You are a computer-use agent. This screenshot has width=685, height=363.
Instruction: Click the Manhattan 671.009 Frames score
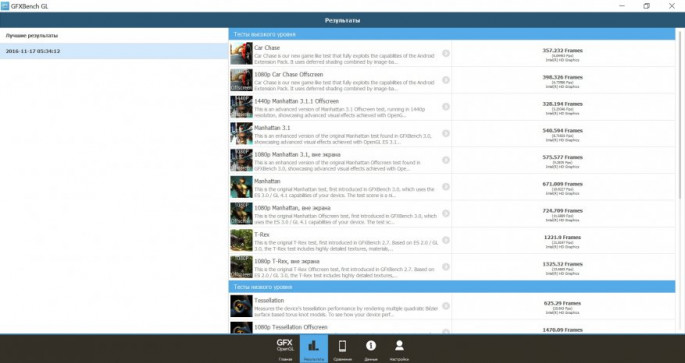[562, 184]
